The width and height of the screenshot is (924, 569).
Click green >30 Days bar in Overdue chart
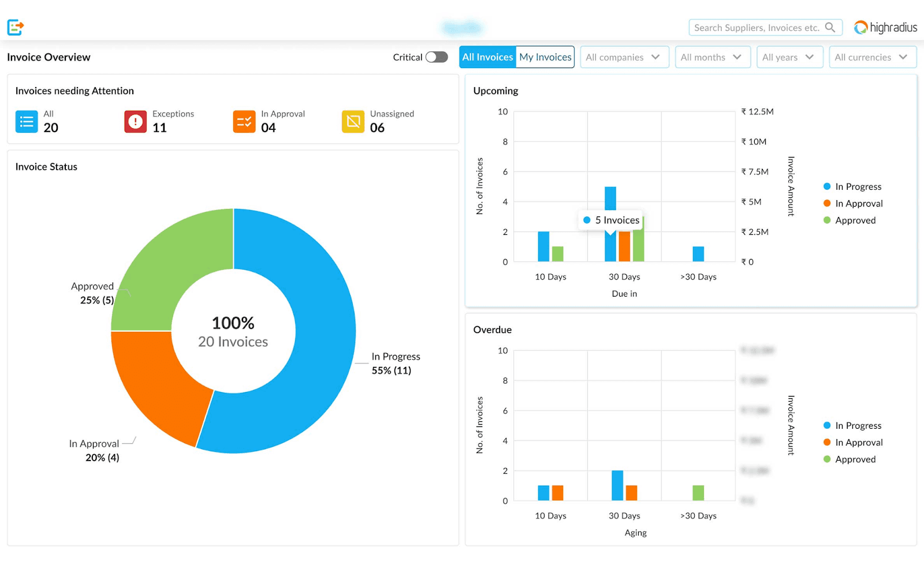coord(698,493)
